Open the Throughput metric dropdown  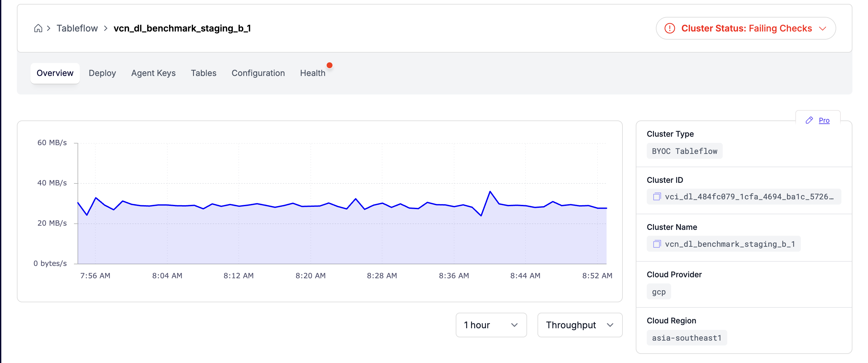(x=579, y=325)
